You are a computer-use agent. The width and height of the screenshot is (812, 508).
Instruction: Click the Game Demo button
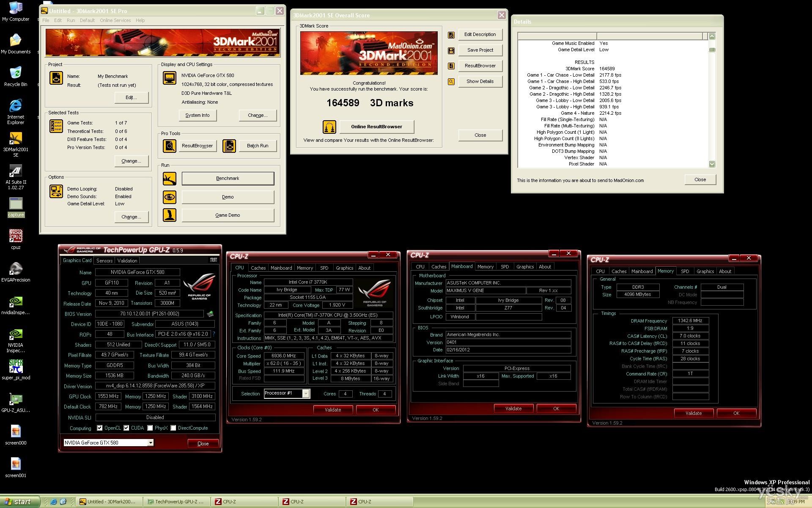[228, 215]
